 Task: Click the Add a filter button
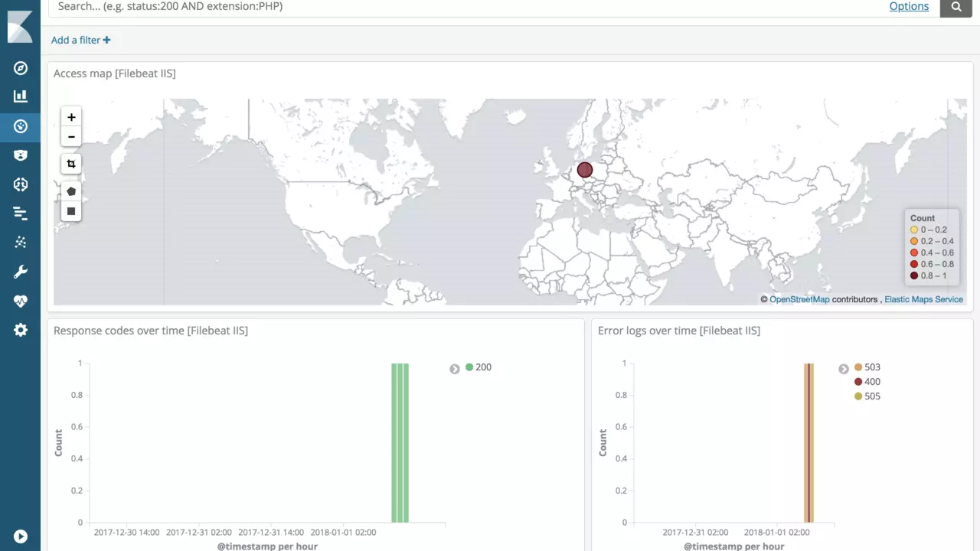(x=80, y=40)
